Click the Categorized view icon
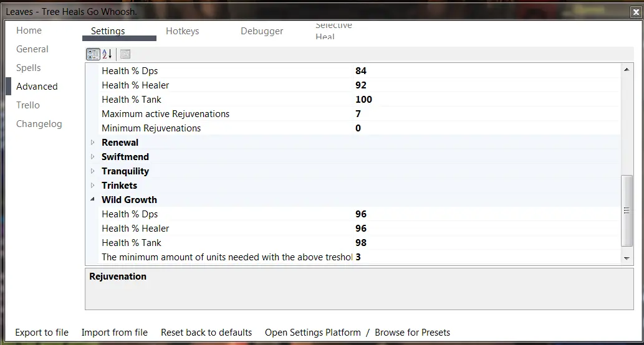644x345 pixels. click(93, 54)
